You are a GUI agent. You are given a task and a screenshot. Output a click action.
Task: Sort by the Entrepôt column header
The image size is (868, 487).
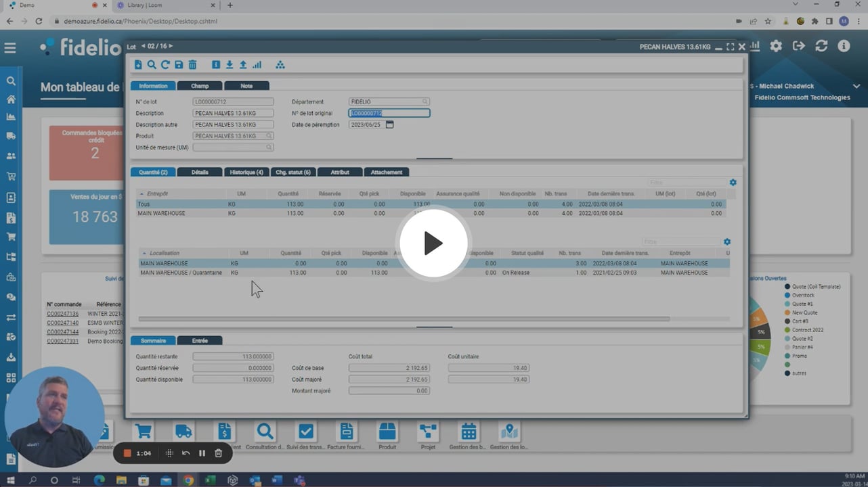[x=157, y=194]
